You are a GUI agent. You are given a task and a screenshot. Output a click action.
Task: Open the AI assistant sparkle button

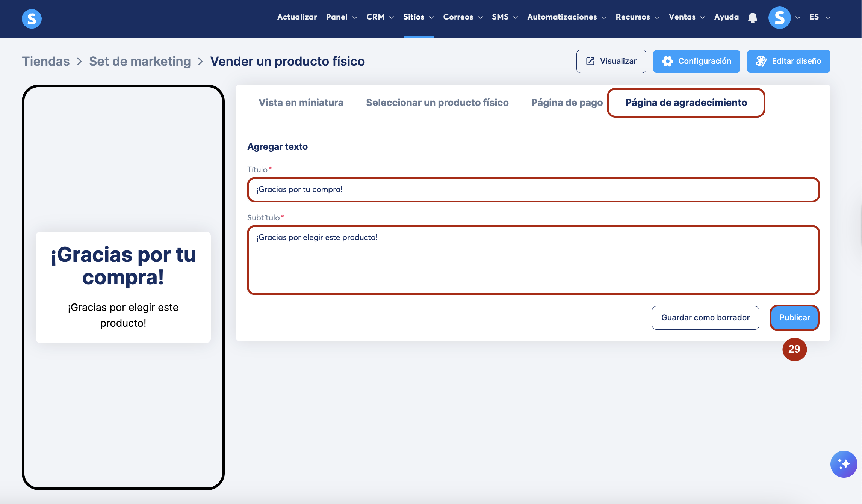844,464
